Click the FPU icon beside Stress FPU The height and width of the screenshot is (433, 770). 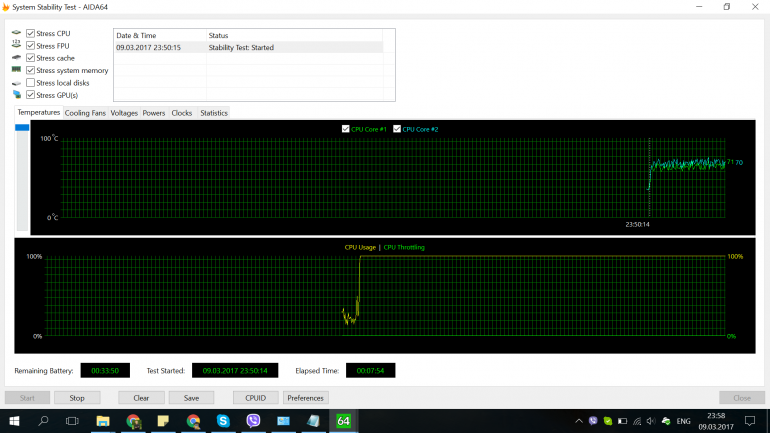[17, 45]
